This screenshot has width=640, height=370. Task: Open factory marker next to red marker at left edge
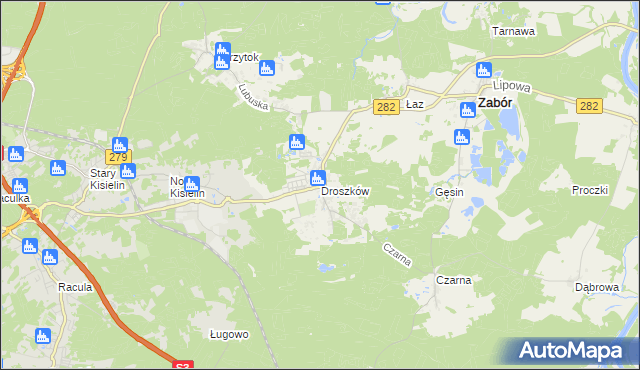(x=16, y=154)
